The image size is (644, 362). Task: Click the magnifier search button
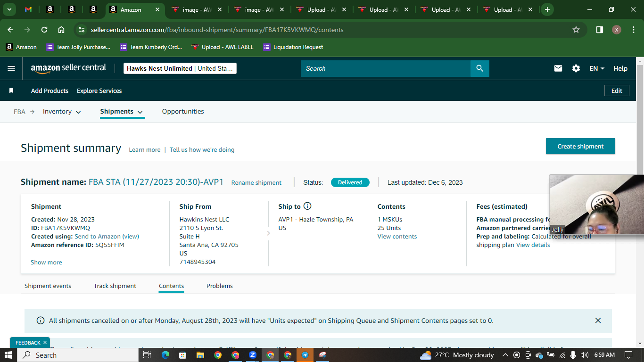[479, 68]
